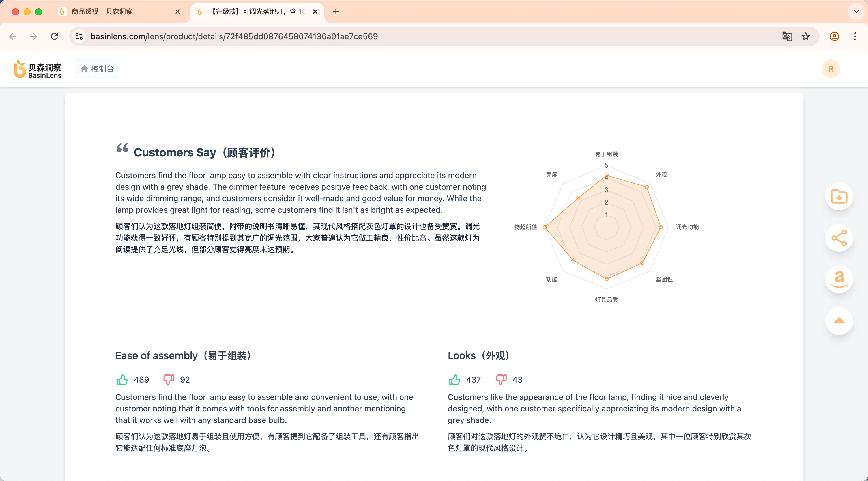This screenshot has width=868, height=481.
Task: Toggle thumbs up on Ease of assembly
Action: [x=122, y=379]
